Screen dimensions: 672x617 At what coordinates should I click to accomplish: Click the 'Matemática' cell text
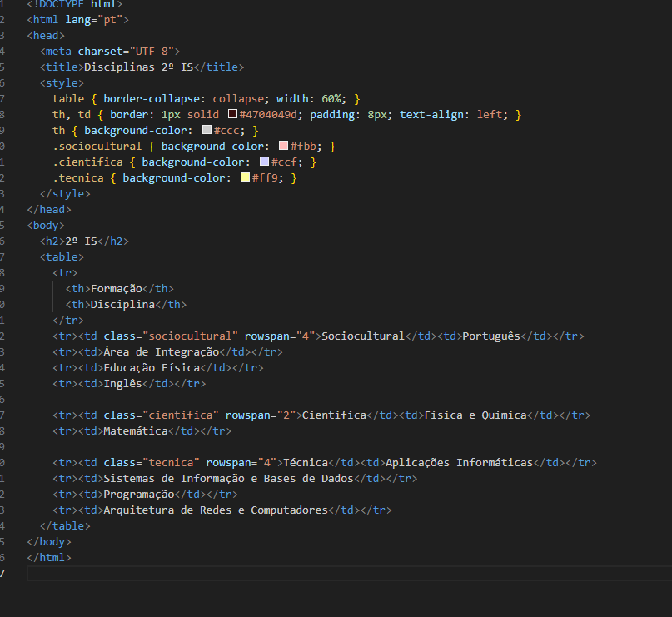(136, 431)
